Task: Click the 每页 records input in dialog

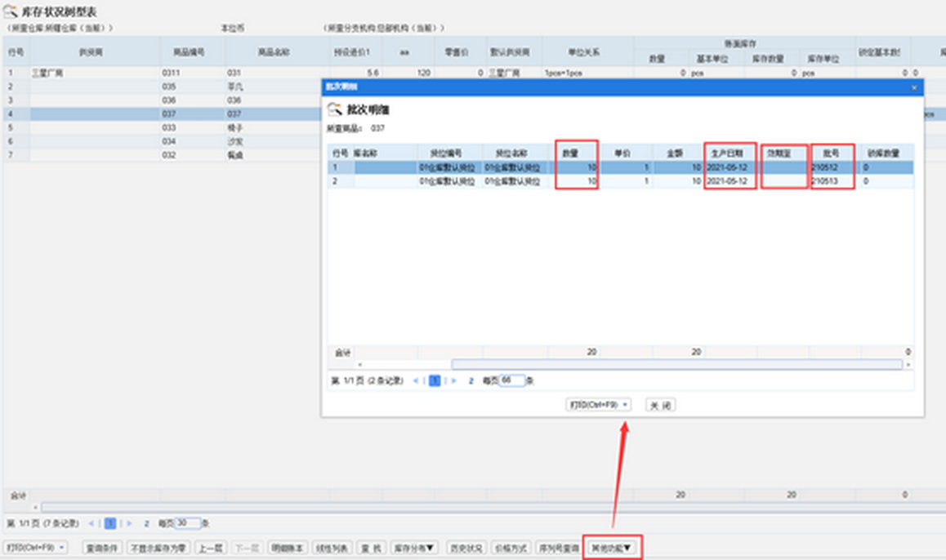Action: (511, 380)
